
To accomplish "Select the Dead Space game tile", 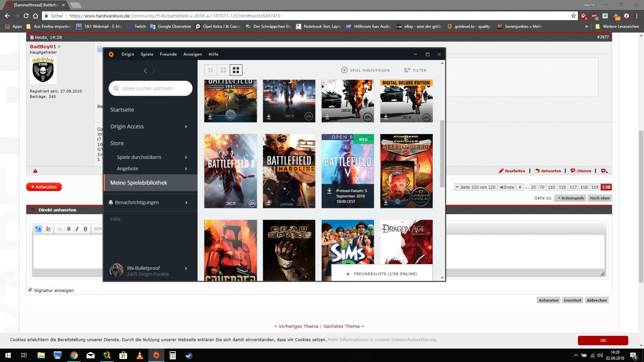I will pos(289,250).
